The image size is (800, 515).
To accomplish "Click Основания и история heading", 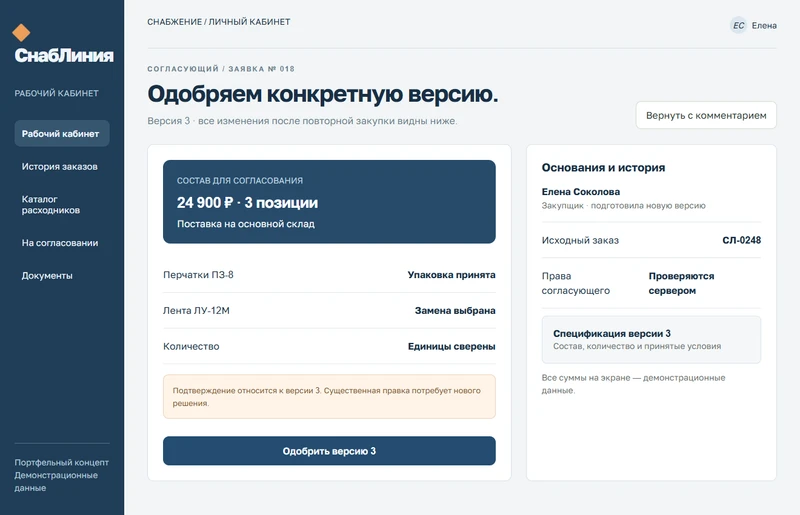I will point(603,167).
